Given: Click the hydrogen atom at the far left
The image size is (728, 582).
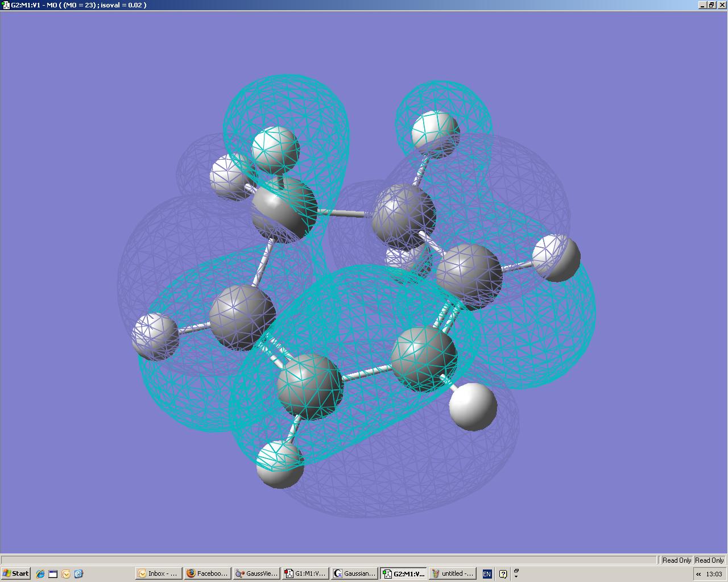Looking at the screenshot, I should 155,336.
